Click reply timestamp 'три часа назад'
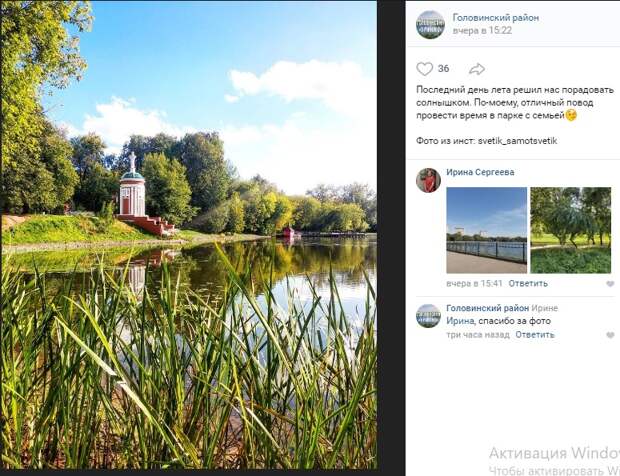The image size is (620, 476). click(x=478, y=335)
